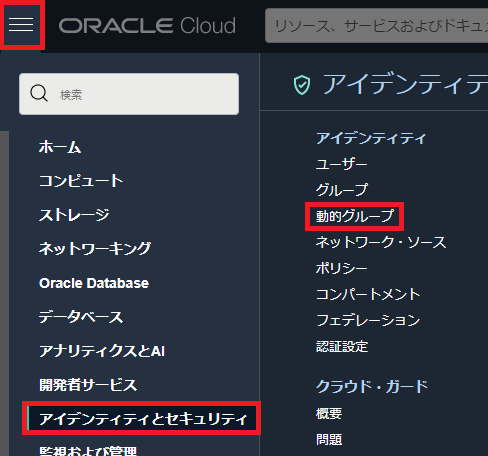This screenshot has height=456, width=488.
Task: Click the フェデレーション link
Action: pyautogui.click(x=368, y=320)
